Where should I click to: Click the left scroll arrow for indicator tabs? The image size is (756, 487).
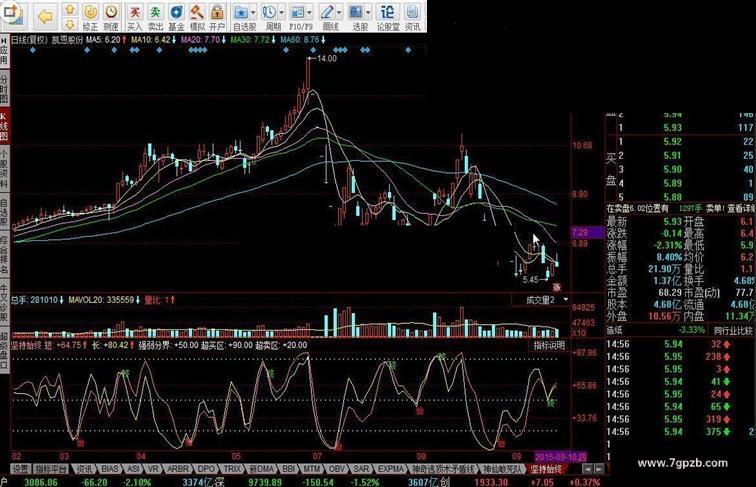click(x=588, y=469)
